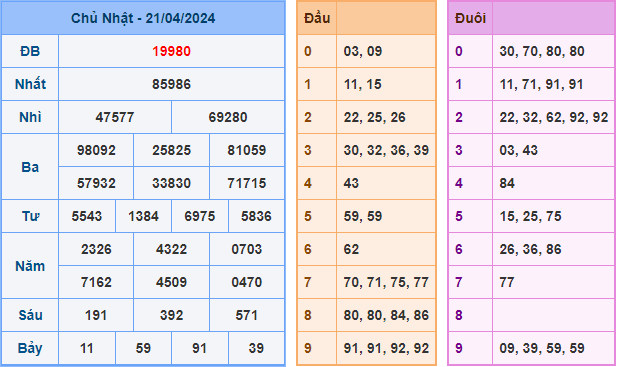The image size is (617, 367).
Task: Click digit label '8' in Đuôi table
Action: (x=459, y=315)
